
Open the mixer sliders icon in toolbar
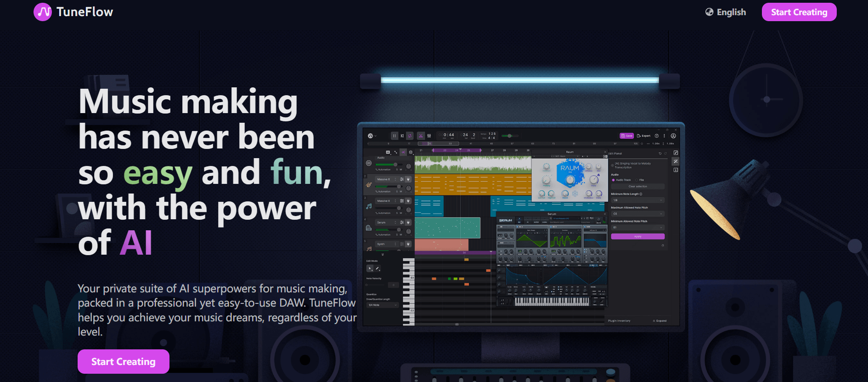tap(429, 136)
